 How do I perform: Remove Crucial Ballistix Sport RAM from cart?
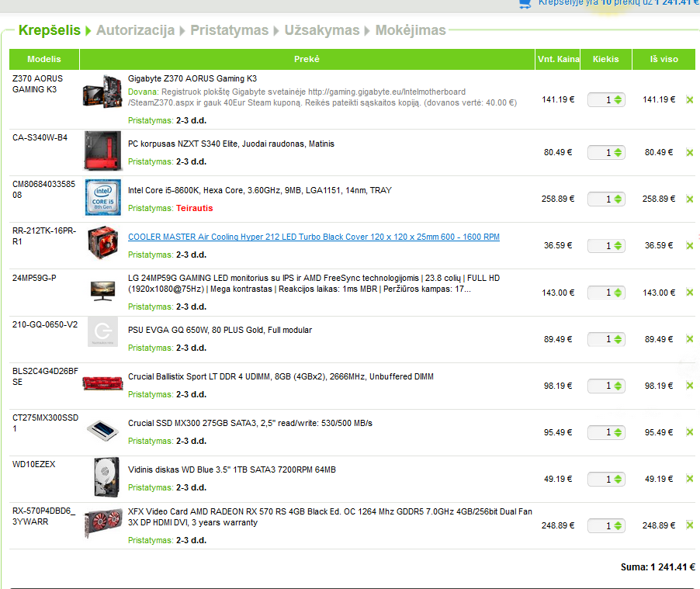click(x=690, y=386)
